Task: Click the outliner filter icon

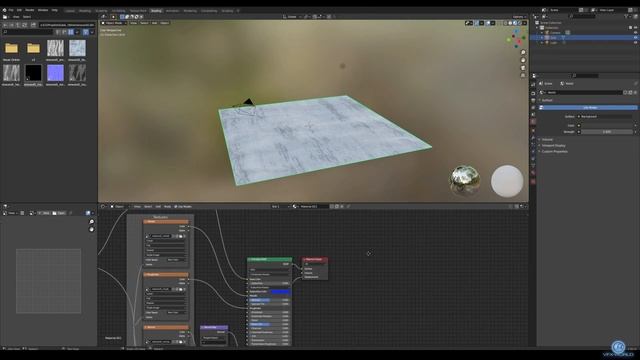Action: pos(626,16)
